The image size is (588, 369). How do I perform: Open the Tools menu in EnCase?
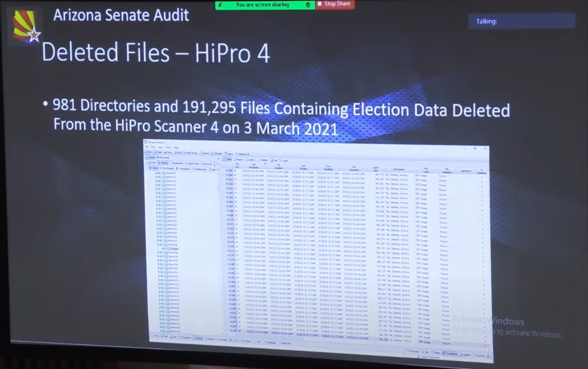tap(168, 147)
